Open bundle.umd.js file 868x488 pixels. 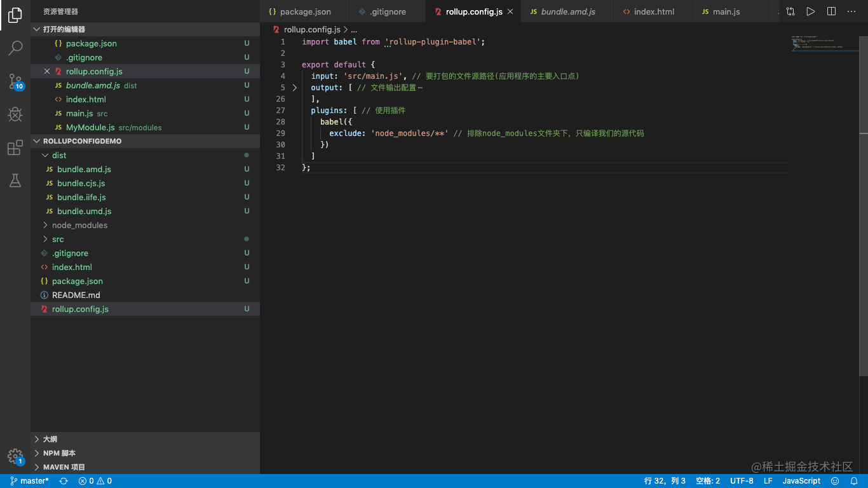pyautogui.click(x=145, y=211)
